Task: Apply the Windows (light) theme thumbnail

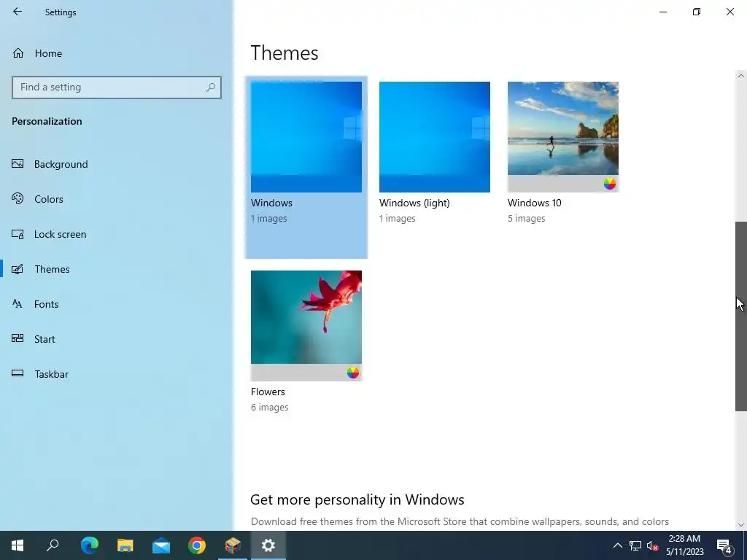Action: point(435,137)
